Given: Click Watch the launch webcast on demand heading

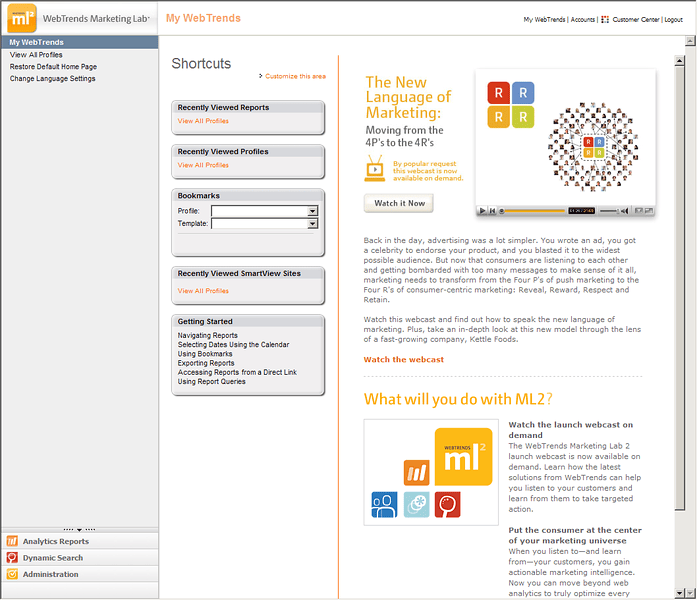Looking at the screenshot, I should [x=571, y=430].
